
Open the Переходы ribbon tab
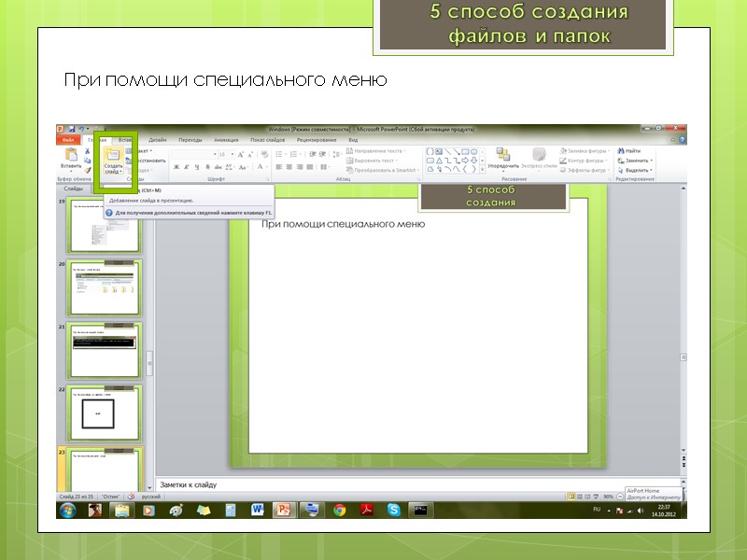coord(190,140)
